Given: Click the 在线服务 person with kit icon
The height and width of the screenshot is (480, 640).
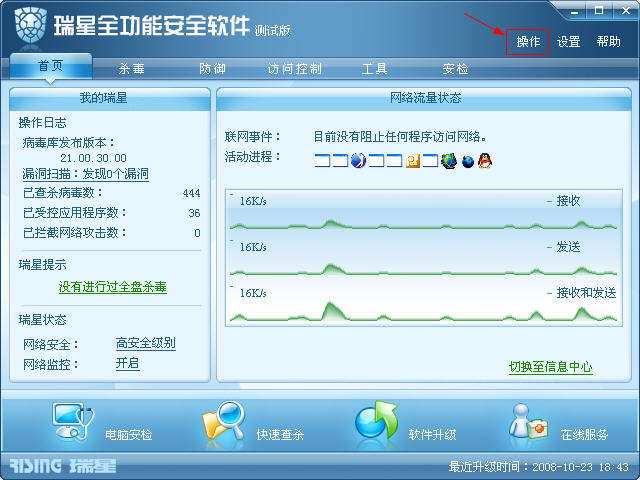Looking at the screenshot, I should tap(531, 422).
